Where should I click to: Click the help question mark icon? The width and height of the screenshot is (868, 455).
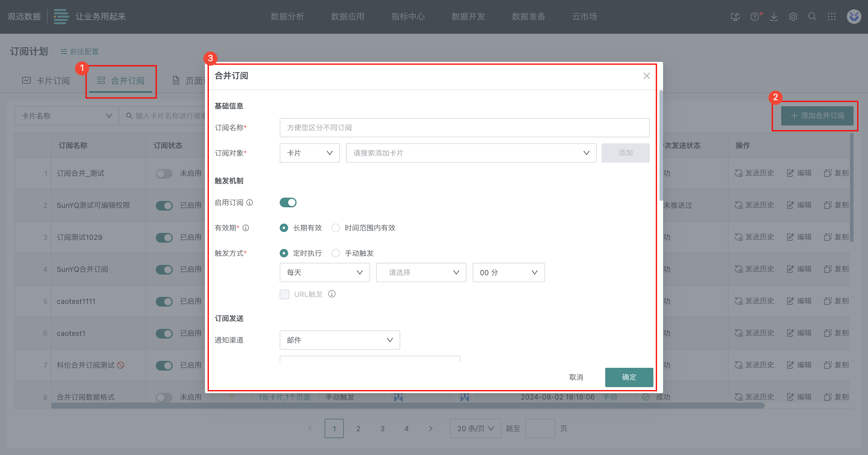[754, 17]
